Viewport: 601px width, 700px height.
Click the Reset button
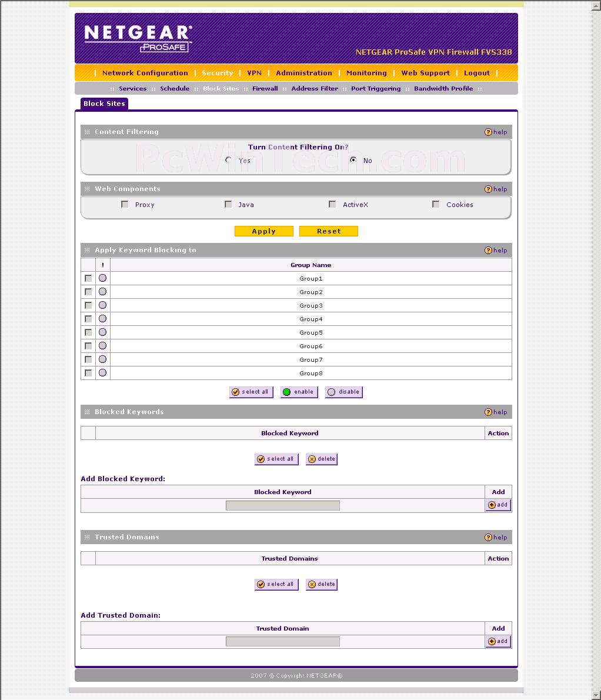(x=329, y=231)
